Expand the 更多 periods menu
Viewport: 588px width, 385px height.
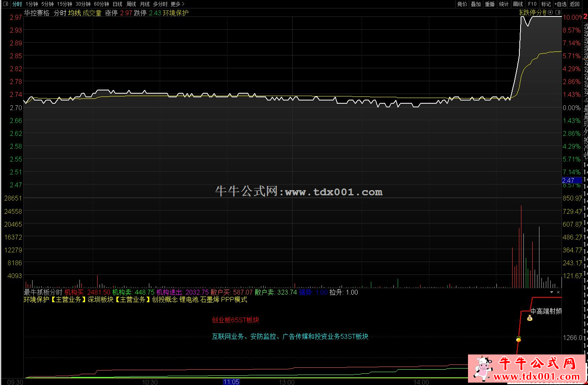(177, 4)
